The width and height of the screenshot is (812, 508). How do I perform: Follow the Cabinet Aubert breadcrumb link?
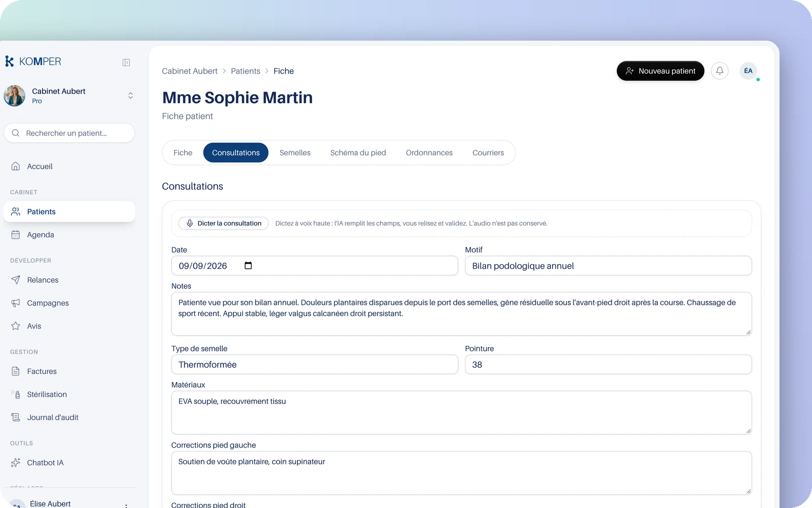coord(190,71)
